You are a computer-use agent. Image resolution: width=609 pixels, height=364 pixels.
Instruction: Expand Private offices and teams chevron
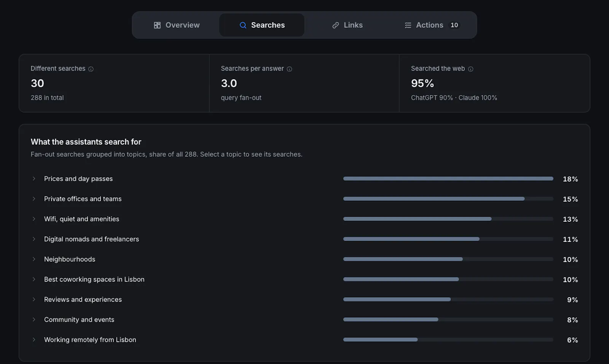(x=34, y=199)
